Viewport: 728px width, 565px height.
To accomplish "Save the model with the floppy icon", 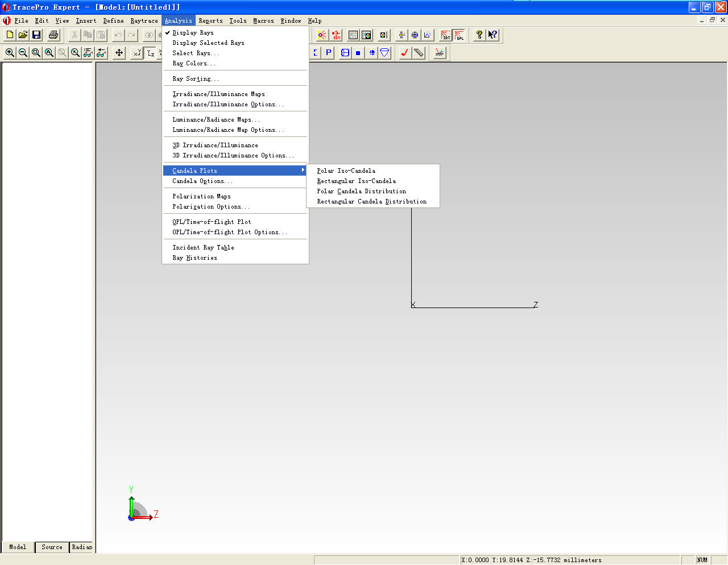I will coord(36,35).
